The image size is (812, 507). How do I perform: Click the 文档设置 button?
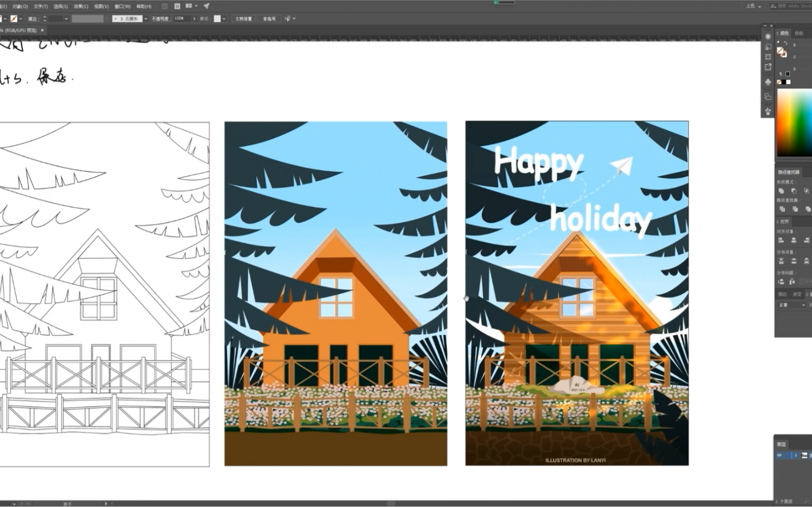244,19
